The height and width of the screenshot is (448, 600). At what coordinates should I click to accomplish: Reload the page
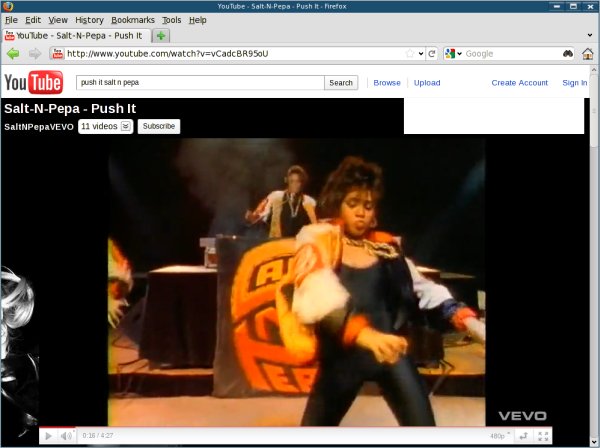coord(432,54)
